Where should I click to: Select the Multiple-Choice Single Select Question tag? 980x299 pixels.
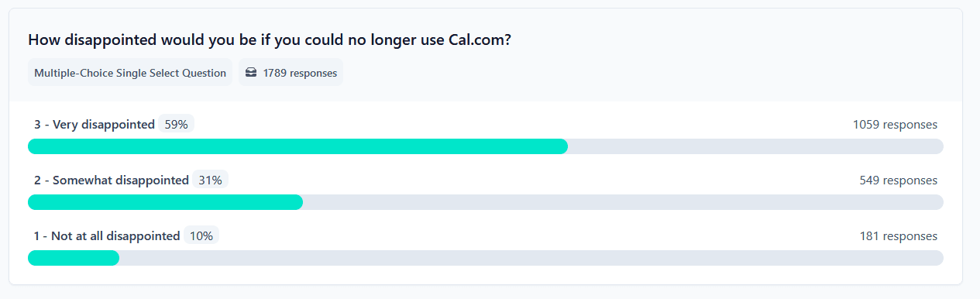pos(130,73)
